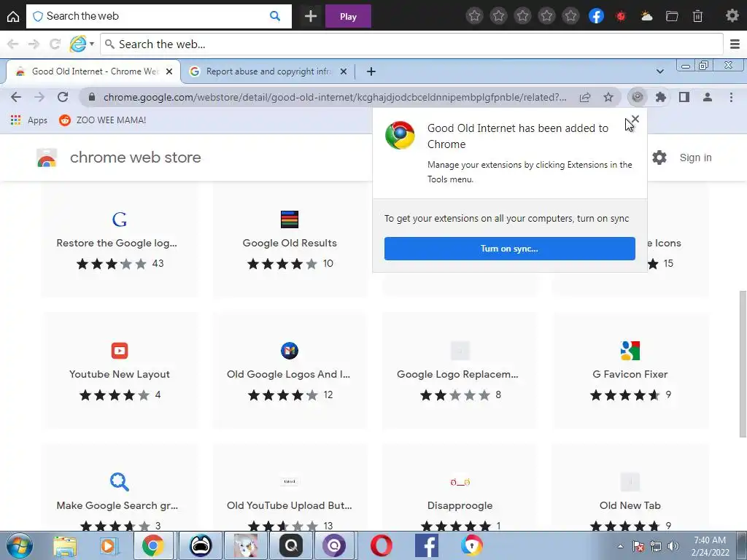Open Youtube New Layout extension
Image resolution: width=747 pixels, height=560 pixels.
pyautogui.click(x=120, y=370)
